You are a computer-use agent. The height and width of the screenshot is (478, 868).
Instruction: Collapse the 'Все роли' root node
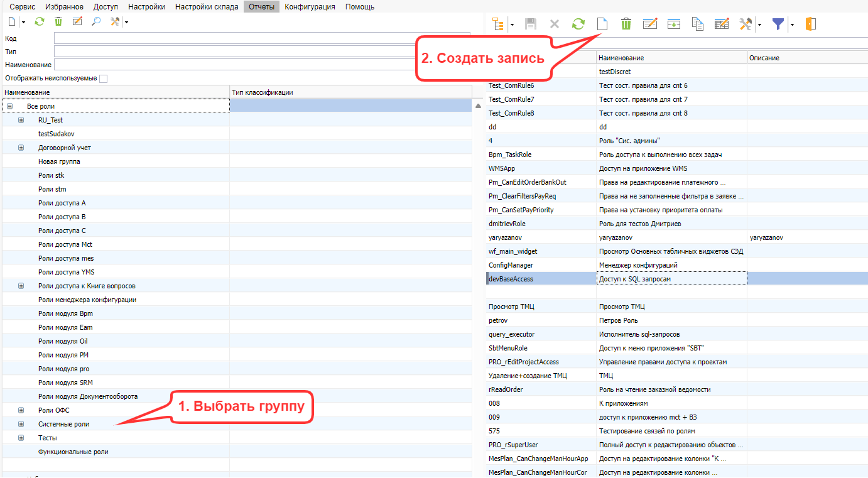point(10,106)
